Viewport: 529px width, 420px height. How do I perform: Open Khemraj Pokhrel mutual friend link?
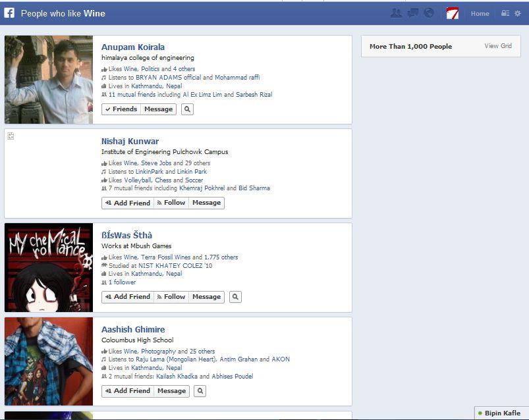coord(202,188)
